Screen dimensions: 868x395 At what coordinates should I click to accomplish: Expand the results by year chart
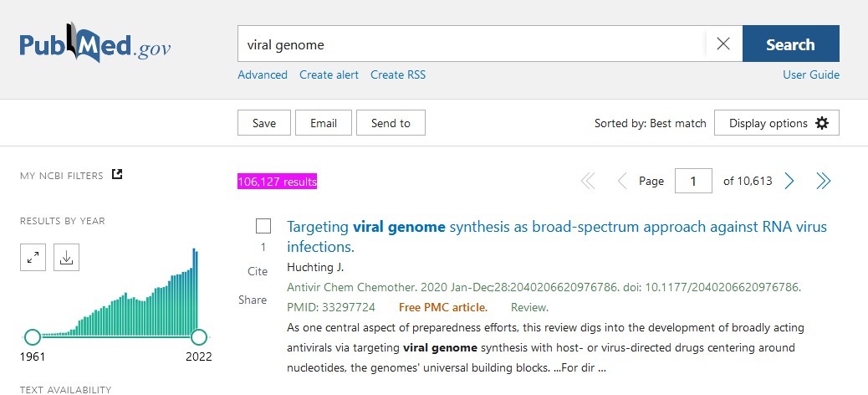[x=33, y=258]
